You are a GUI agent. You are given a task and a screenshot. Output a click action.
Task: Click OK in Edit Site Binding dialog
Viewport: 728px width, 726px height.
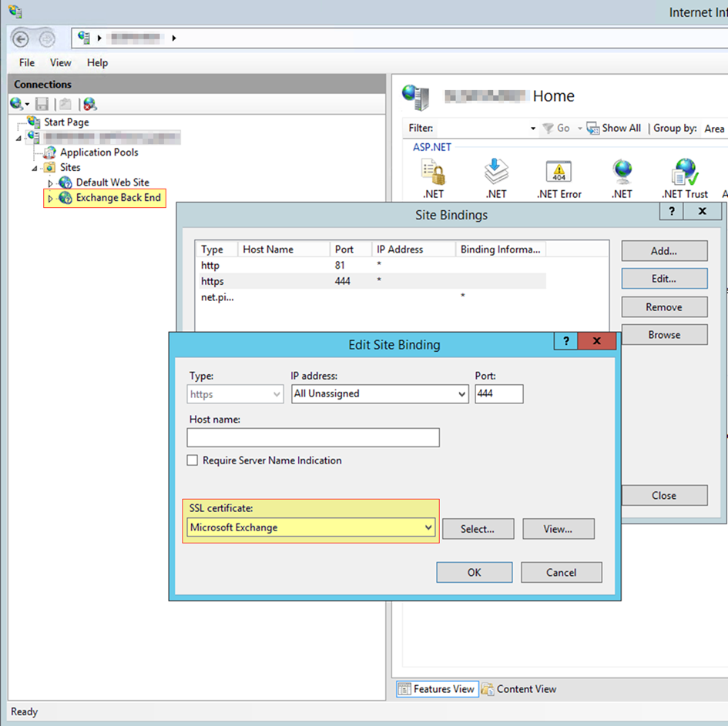click(474, 572)
